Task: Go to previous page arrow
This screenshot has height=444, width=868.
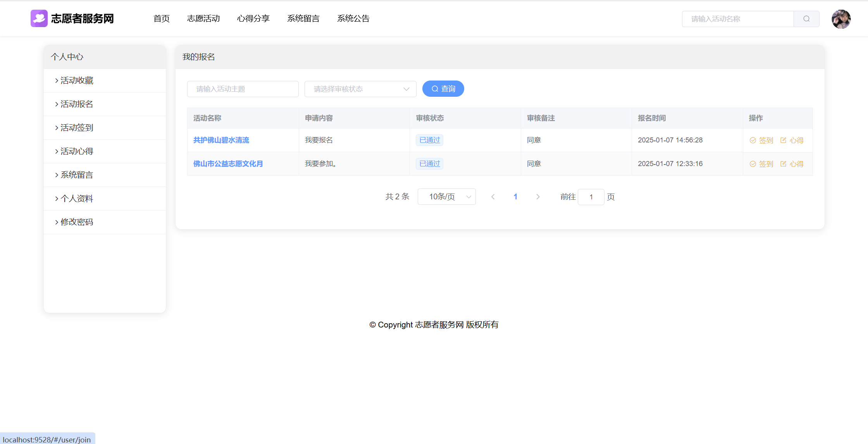Action: click(x=493, y=197)
